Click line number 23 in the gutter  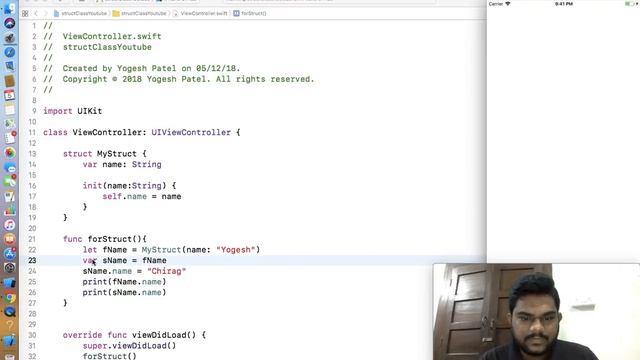[32, 260]
